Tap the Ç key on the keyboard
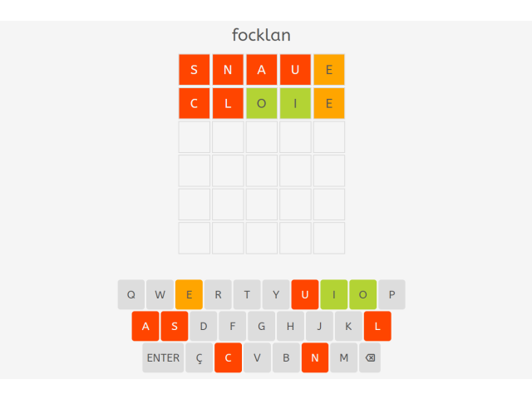Image resolution: width=532 pixels, height=399 pixels. pos(199,357)
